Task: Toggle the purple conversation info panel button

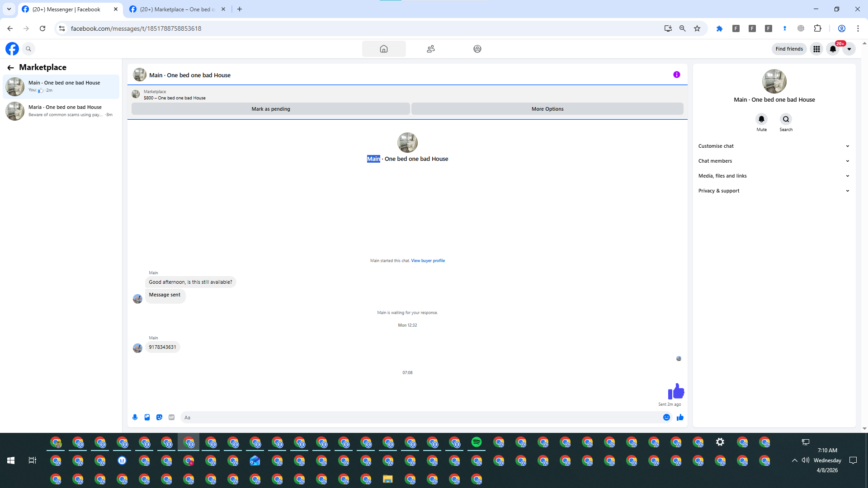Action: tap(676, 75)
